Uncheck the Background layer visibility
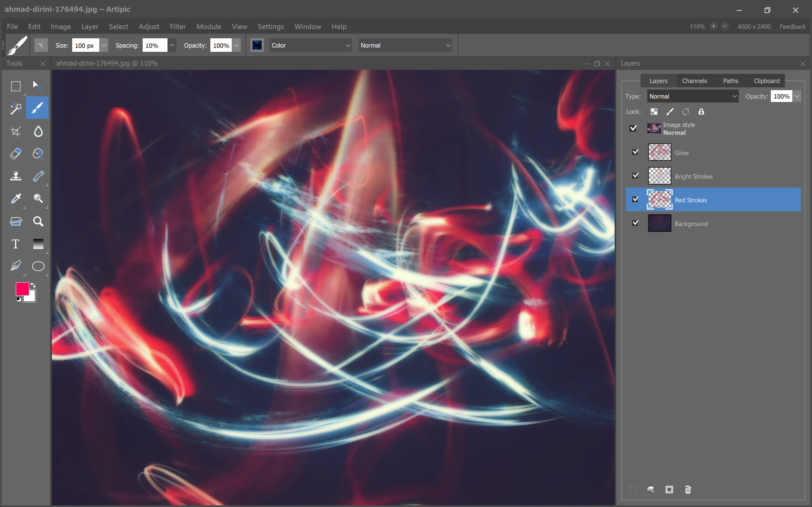 635,223
